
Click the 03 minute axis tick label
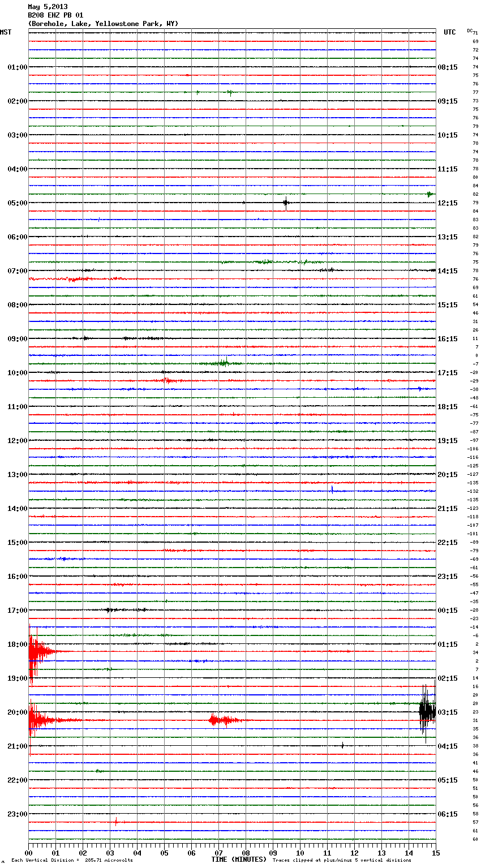coord(110,853)
